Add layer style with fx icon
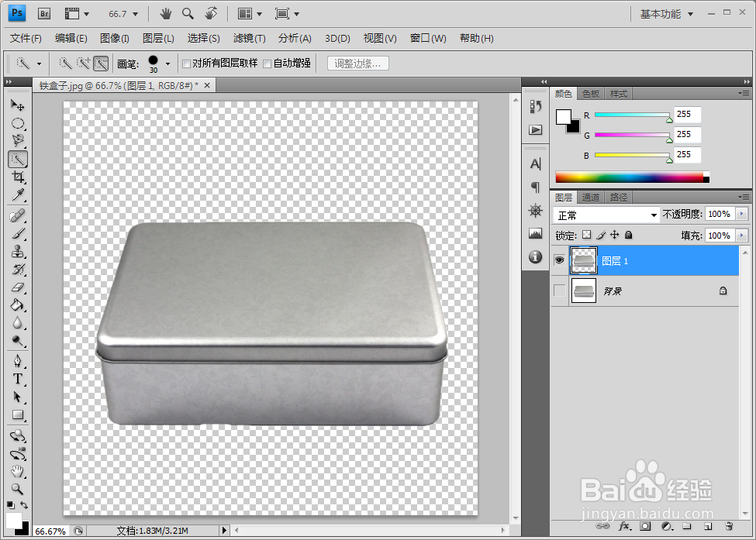The width and height of the screenshot is (756, 540). click(624, 527)
